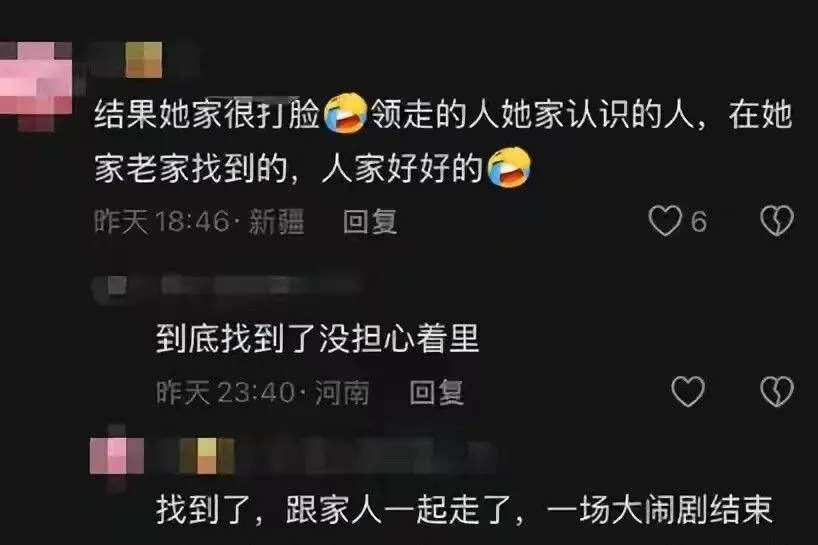This screenshot has height=545, width=818.
Task: Click 回复 under the 河南 reply
Action: pos(436,392)
